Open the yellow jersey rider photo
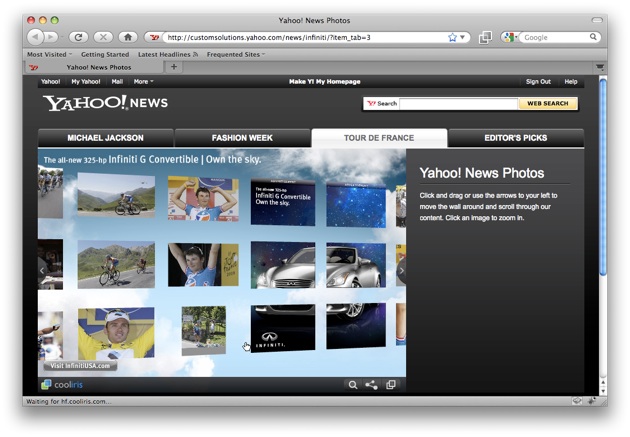This screenshot has width=630, height=437. (x=116, y=333)
